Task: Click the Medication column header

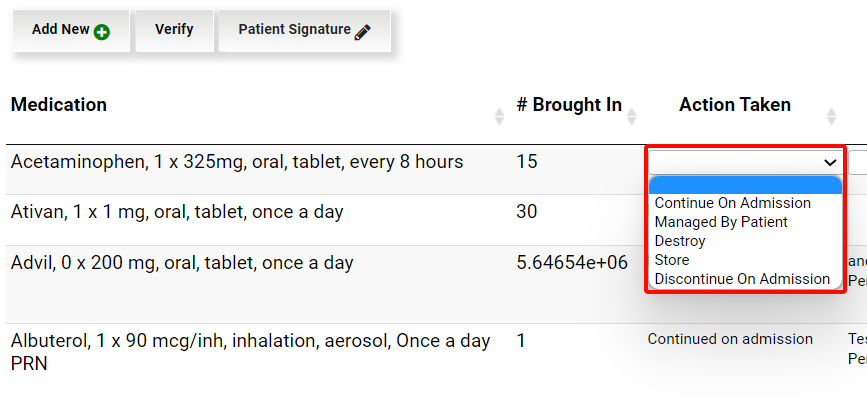Action: coord(59,105)
